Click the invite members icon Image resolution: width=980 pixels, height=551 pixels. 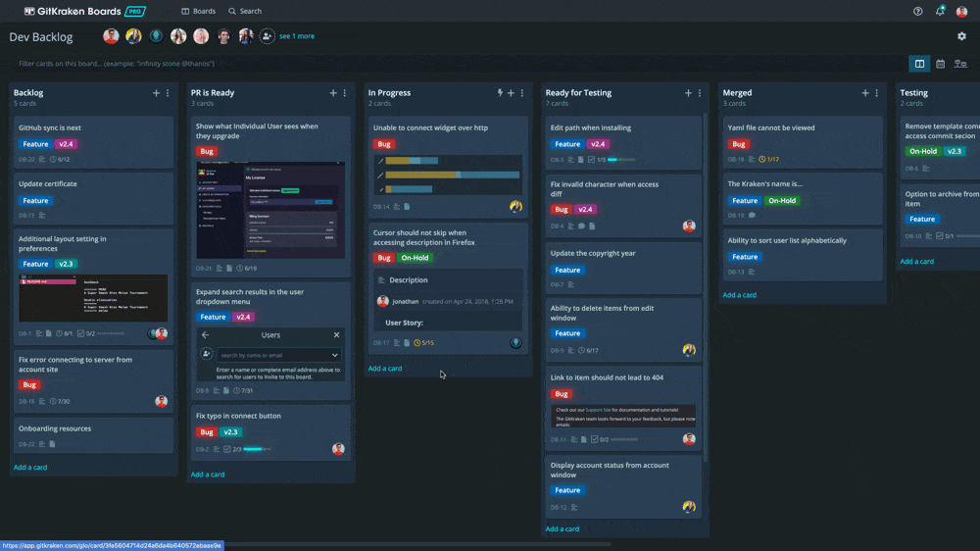[x=267, y=36]
